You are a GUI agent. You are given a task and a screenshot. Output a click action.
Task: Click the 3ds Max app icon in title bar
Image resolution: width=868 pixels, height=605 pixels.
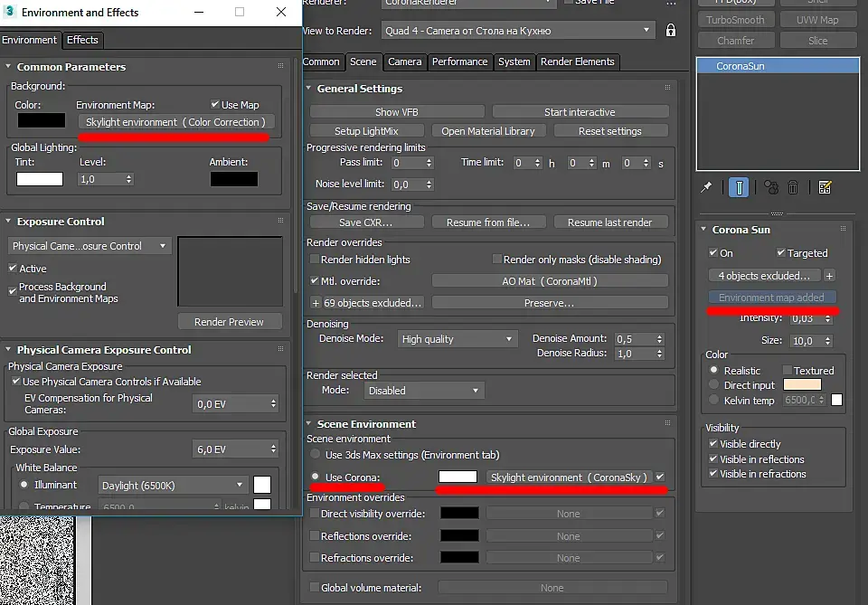9,12
